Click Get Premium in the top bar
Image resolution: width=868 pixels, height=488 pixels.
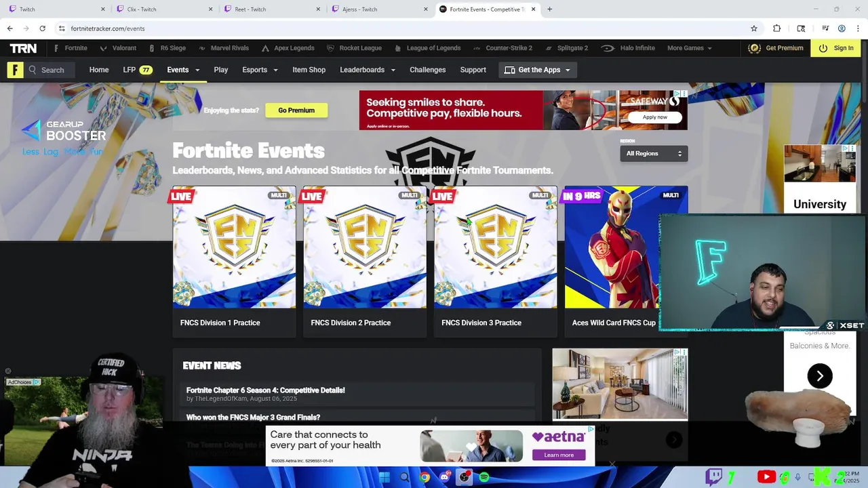(x=776, y=48)
